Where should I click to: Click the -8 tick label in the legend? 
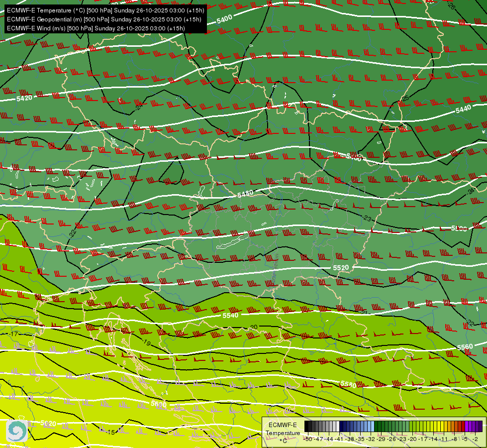pos(454,439)
